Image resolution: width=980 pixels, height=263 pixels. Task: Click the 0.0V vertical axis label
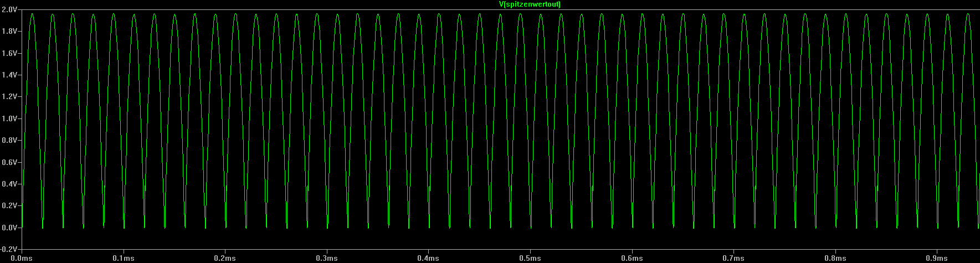[x=9, y=228]
